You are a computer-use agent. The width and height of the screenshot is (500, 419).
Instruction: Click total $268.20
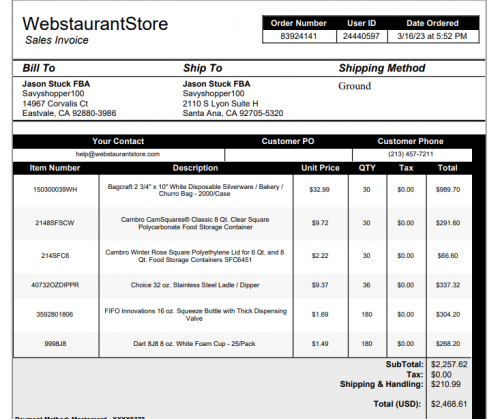[x=448, y=344]
